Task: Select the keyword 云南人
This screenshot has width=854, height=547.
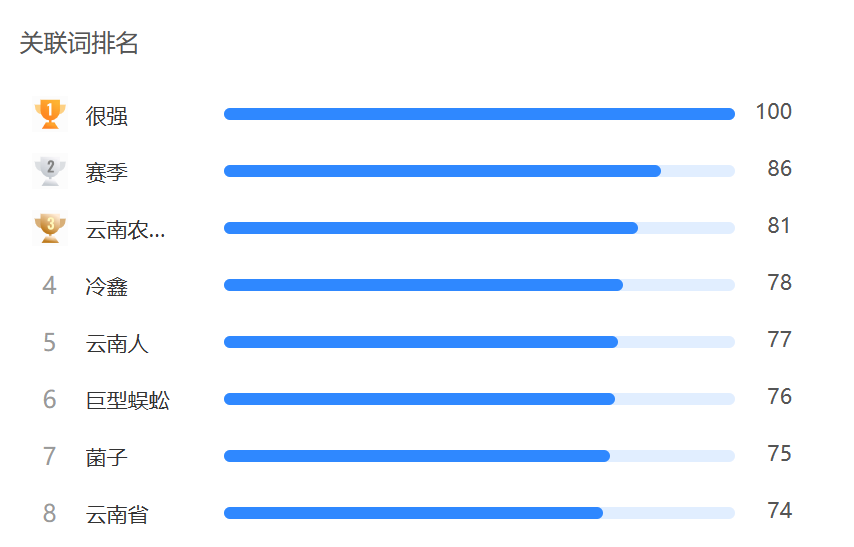Action: click(x=117, y=344)
